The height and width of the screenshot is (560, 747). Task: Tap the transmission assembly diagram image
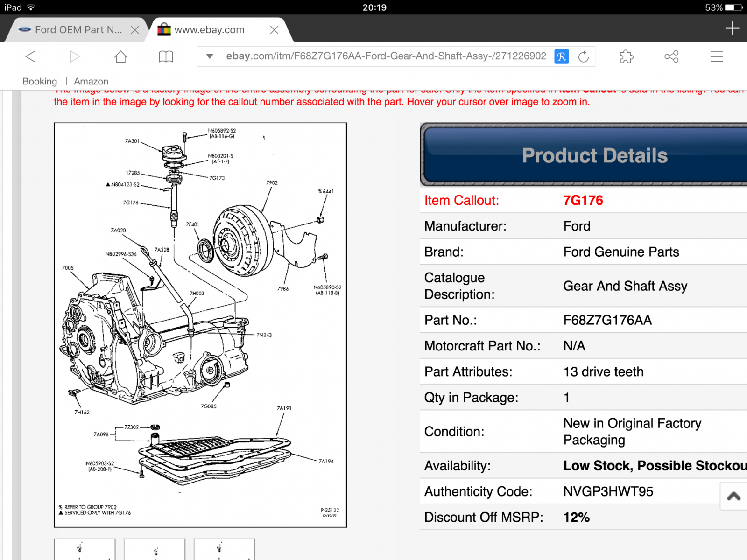(x=200, y=325)
